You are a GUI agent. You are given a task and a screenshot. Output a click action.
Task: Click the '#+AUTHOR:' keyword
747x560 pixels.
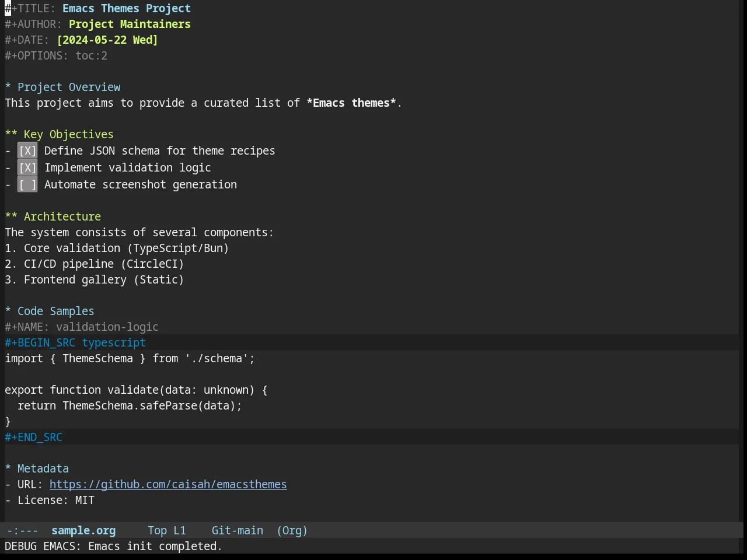[x=33, y=24]
